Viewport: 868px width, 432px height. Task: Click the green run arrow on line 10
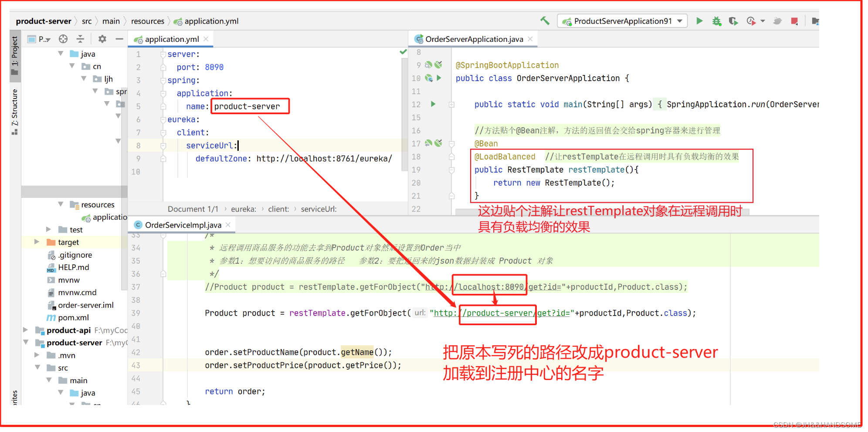[x=439, y=78]
